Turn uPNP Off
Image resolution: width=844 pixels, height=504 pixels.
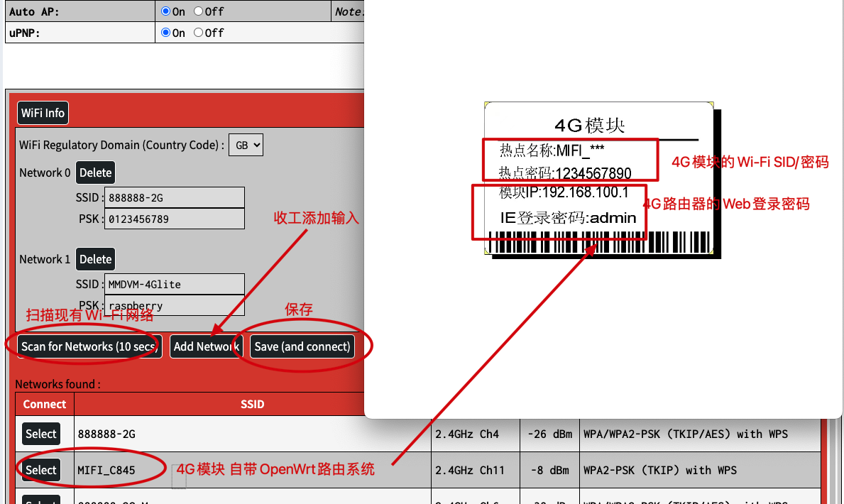[x=199, y=33]
